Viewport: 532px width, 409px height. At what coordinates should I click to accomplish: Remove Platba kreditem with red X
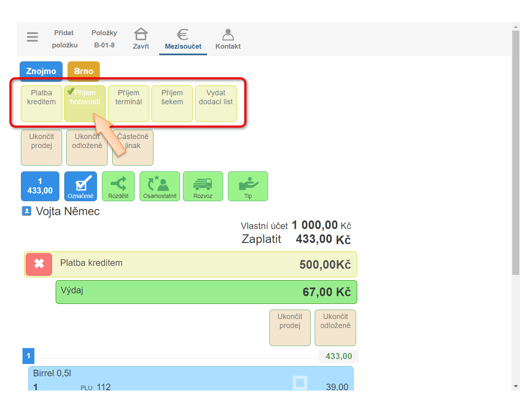(x=39, y=264)
